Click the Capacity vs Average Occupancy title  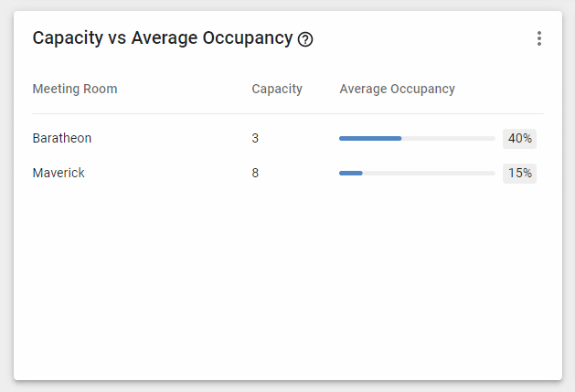(x=163, y=38)
